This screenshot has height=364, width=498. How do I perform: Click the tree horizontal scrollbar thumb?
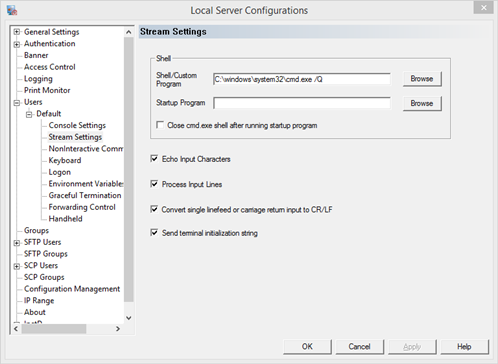(x=54, y=329)
